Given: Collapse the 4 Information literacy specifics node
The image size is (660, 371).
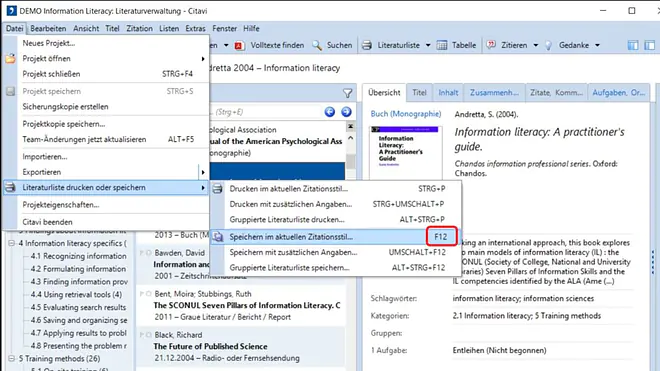Looking at the screenshot, I should click(x=11, y=243).
